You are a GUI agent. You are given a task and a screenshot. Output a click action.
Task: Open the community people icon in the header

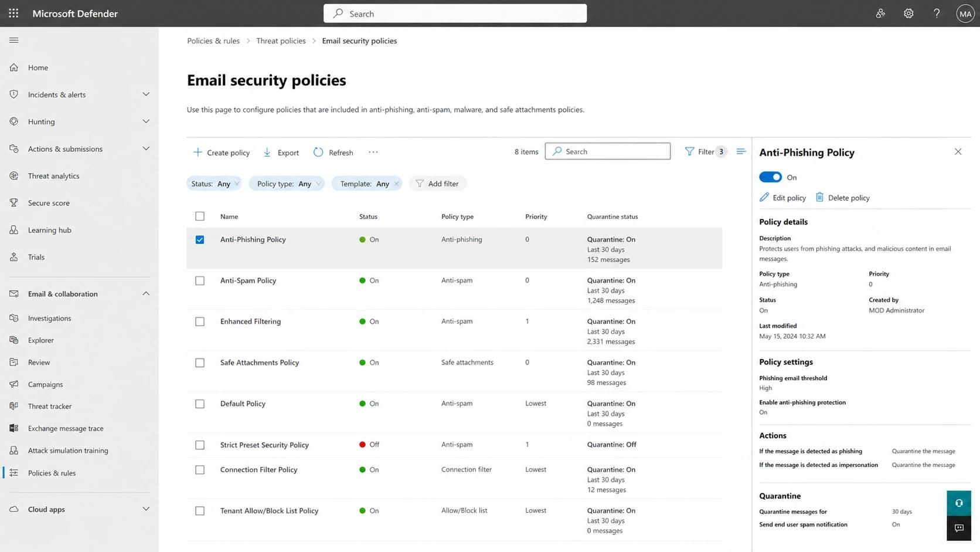click(x=880, y=13)
